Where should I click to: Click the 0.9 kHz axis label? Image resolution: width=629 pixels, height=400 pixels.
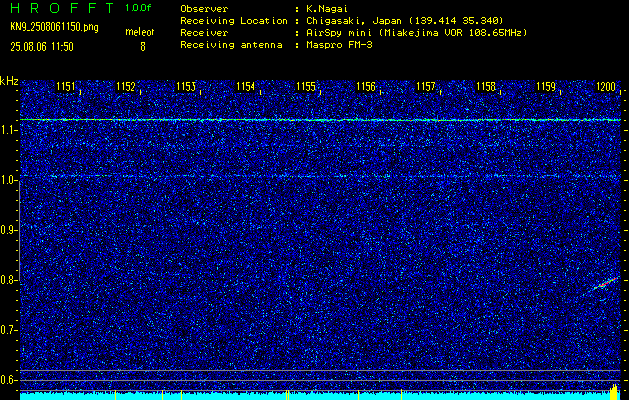[7, 230]
